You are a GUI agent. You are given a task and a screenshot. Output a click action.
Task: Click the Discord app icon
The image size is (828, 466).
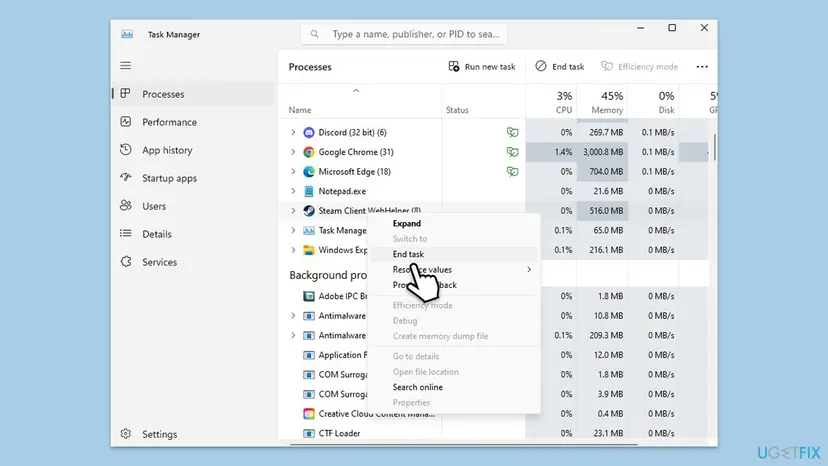pyautogui.click(x=309, y=132)
